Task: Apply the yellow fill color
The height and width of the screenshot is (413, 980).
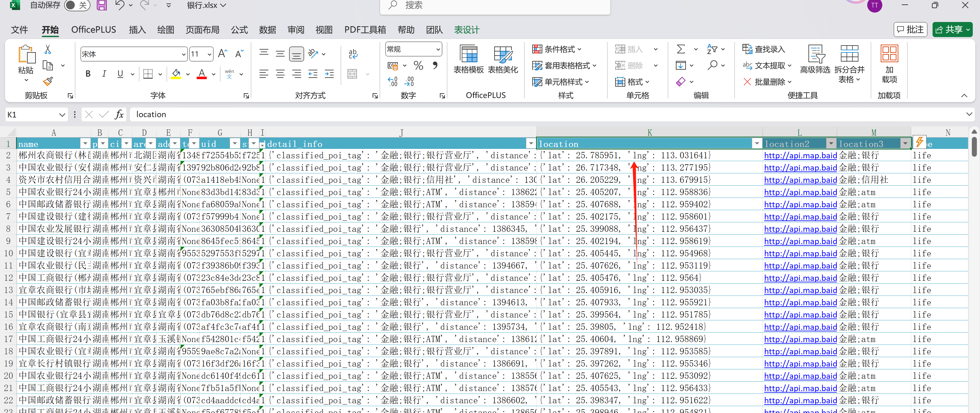Action: (176, 74)
